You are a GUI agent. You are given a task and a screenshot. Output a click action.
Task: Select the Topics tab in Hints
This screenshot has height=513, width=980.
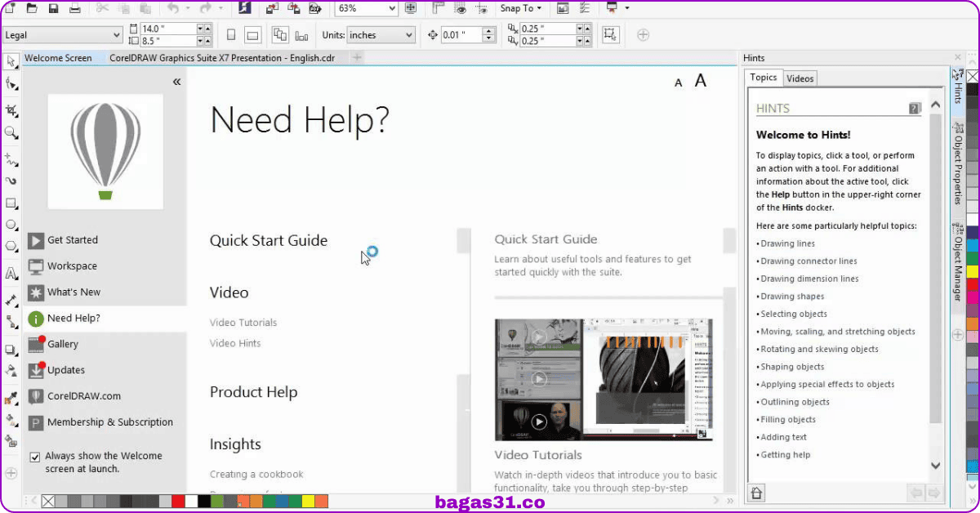tap(764, 78)
